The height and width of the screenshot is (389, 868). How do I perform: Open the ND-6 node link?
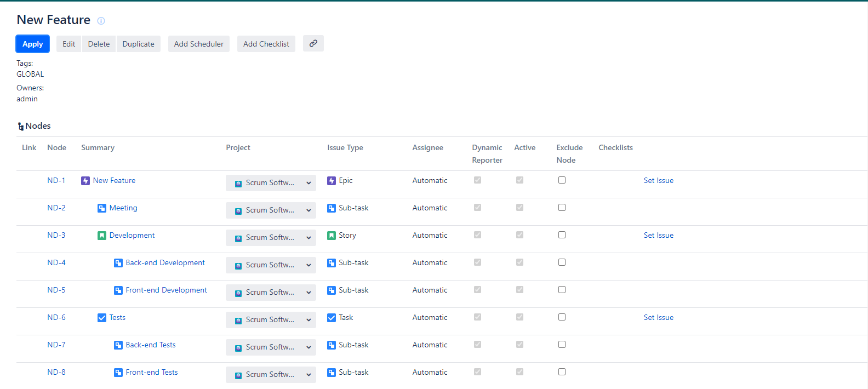(x=56, y=318)
